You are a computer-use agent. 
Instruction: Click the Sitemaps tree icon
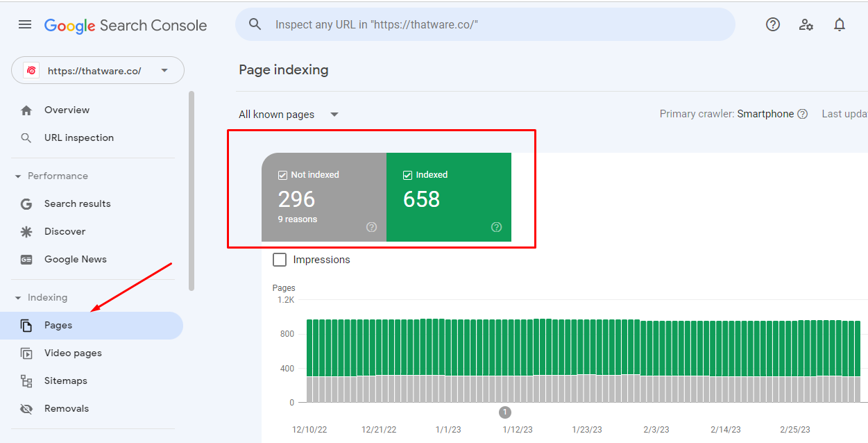[26, 381]
